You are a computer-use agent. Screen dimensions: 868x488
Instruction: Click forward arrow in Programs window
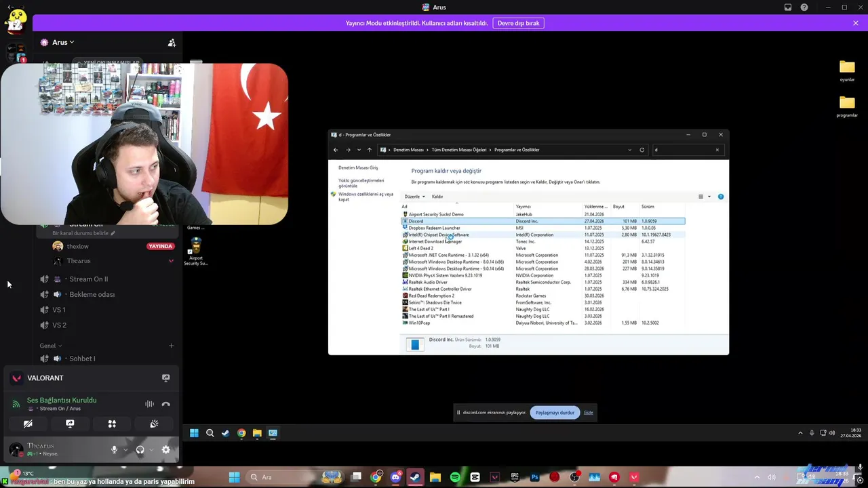pos(348,150)
